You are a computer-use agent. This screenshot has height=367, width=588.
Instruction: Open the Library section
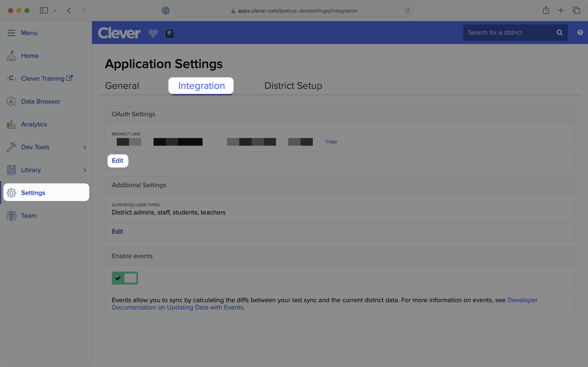pyautogui.click(x=31, y=170)
